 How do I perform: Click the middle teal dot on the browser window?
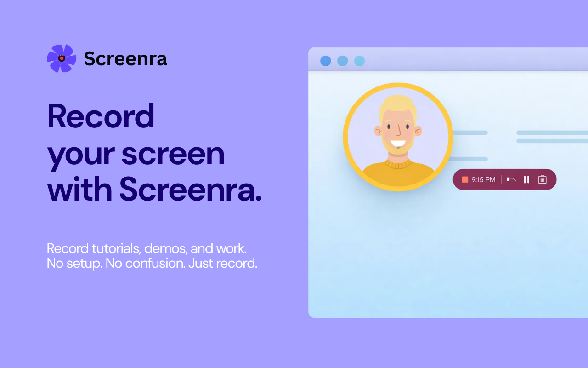coord(342,61)
